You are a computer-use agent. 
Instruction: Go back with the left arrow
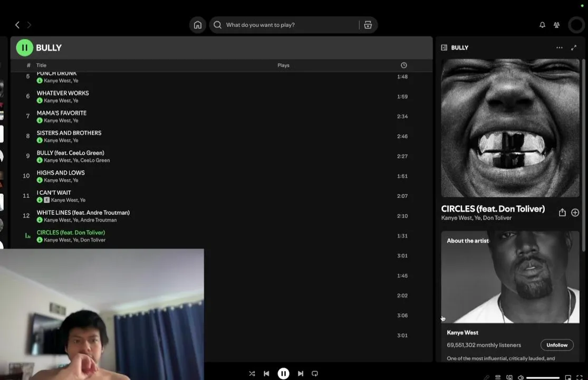[17, 25]
